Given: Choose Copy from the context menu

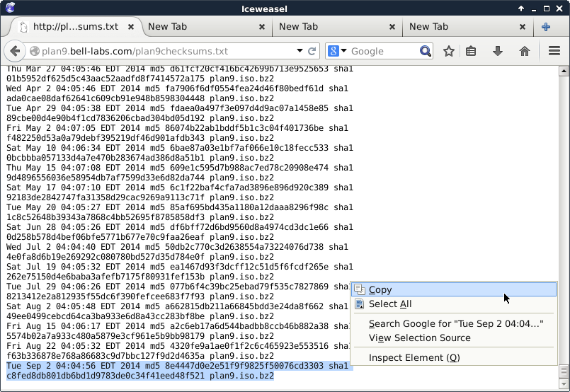Looking at the screenshot, I should tap(380, 289).
